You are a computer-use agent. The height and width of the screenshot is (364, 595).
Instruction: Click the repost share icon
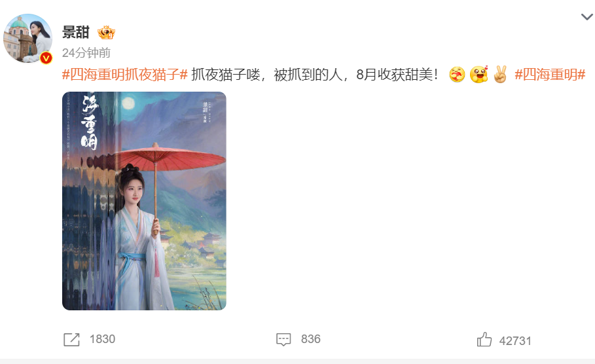[71, 339]
